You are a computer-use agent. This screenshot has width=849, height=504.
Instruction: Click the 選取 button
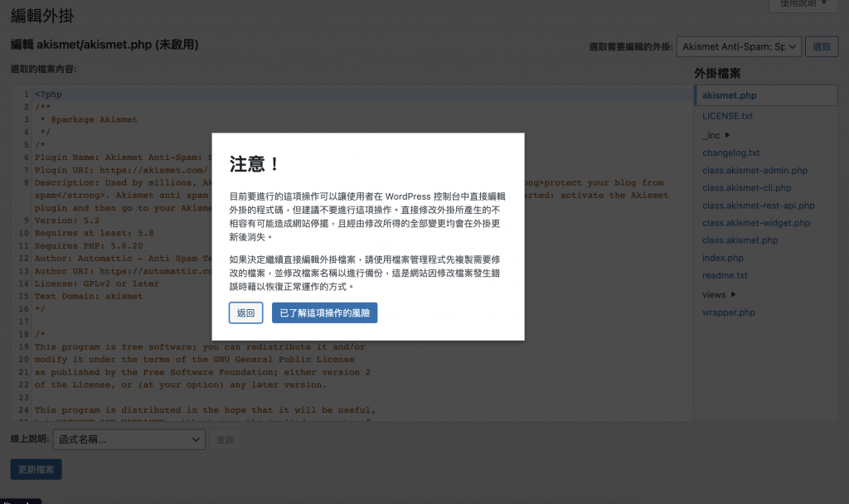coord(822,47)
